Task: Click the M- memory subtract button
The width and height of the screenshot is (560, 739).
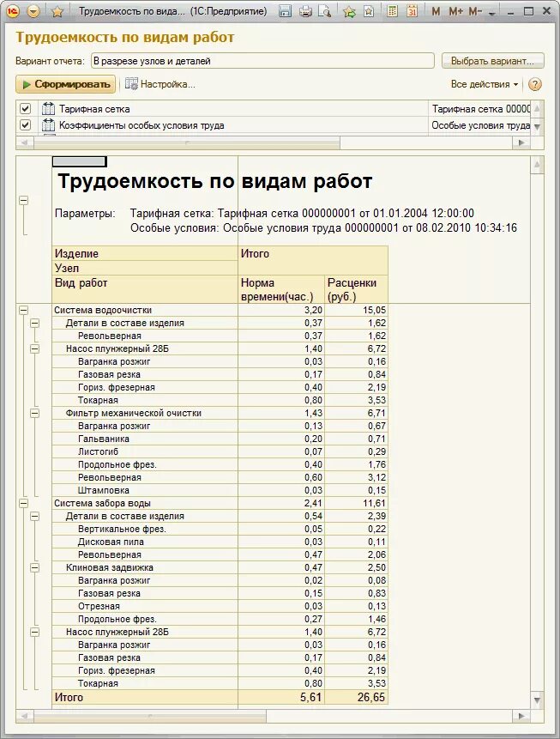Action: [x=475, y=11]
